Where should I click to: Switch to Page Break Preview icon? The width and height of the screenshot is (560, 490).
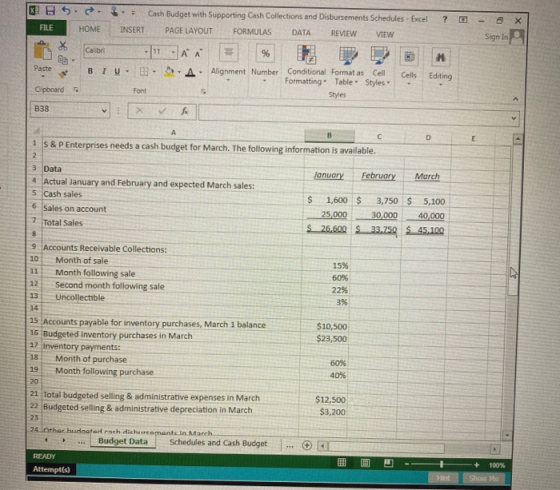(388, 464)
